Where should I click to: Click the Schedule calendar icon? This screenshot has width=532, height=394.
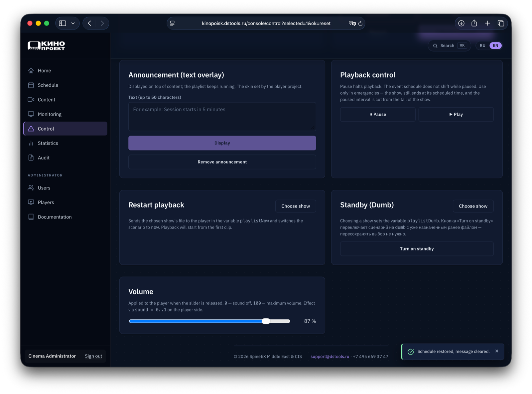tap(31, 85)
